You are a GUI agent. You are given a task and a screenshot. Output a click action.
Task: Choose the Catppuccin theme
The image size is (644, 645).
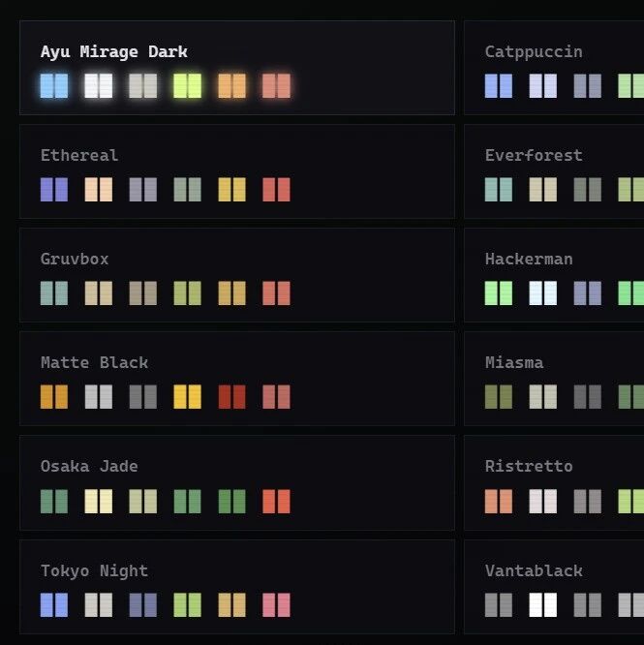pos(554,68)
